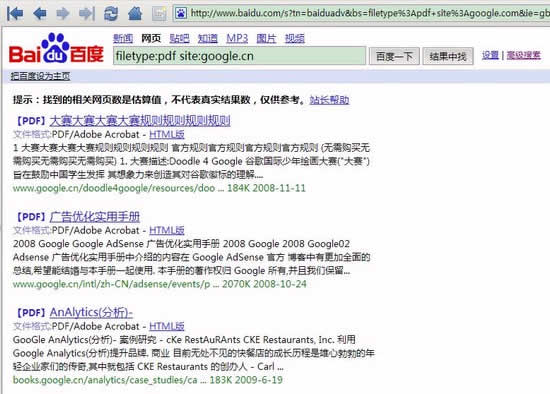Click the books.google.cn/analytics result URL
Image resolution: width=550 pixels, height=394 pixels.
105,380
